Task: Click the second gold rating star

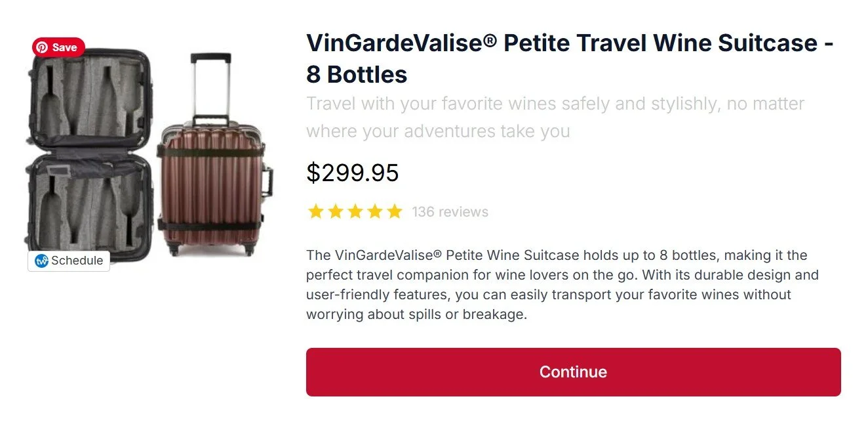Action: [x=336, y=211]
